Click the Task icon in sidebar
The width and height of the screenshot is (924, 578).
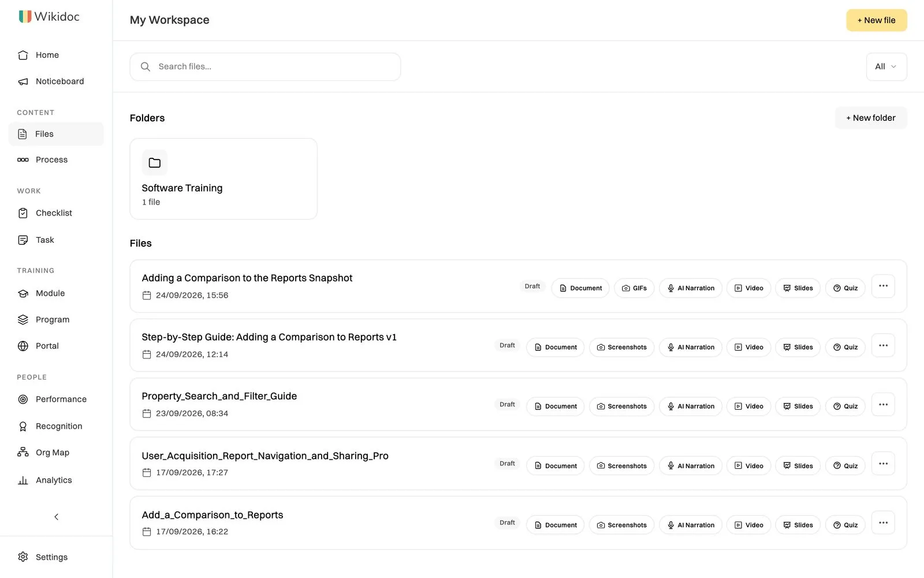(x=23, y=240)
